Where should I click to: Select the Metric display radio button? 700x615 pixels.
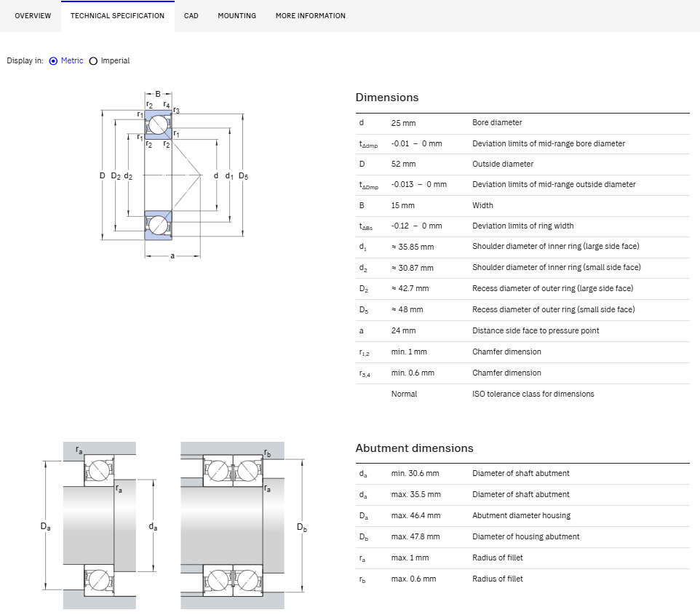[53, 60]
